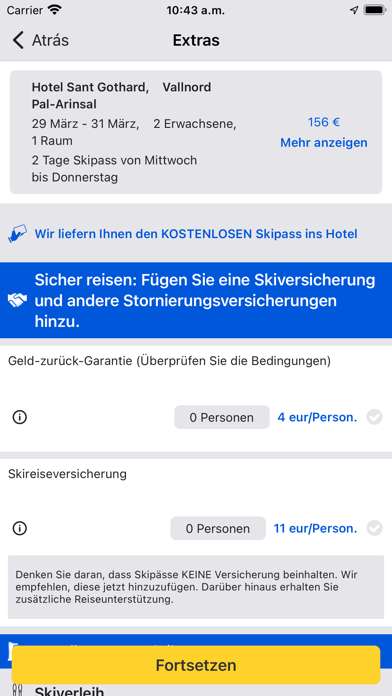
Task: Open info icon for Skireiseversicherung
Action: click(x=20, y=528)
